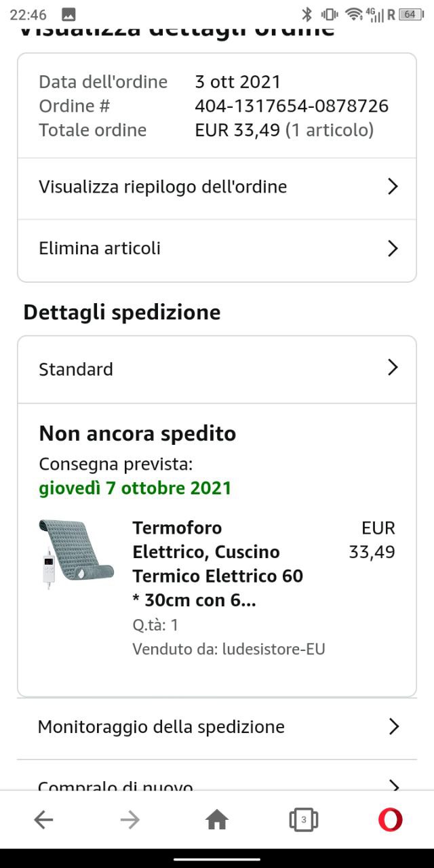This screenshot has height=868, width=434.
Task: Open Termoforo Elettrico product title link
Action: [x=218, y=564]
